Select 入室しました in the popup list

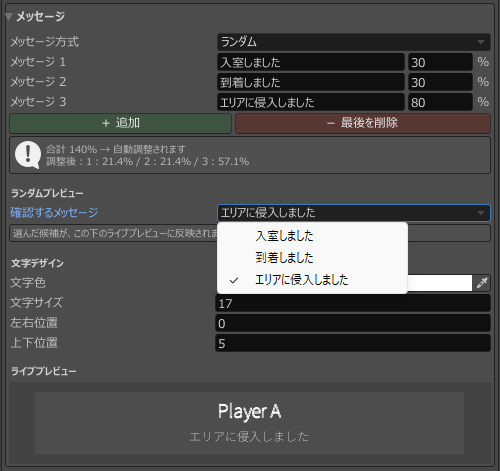(312, 236)
